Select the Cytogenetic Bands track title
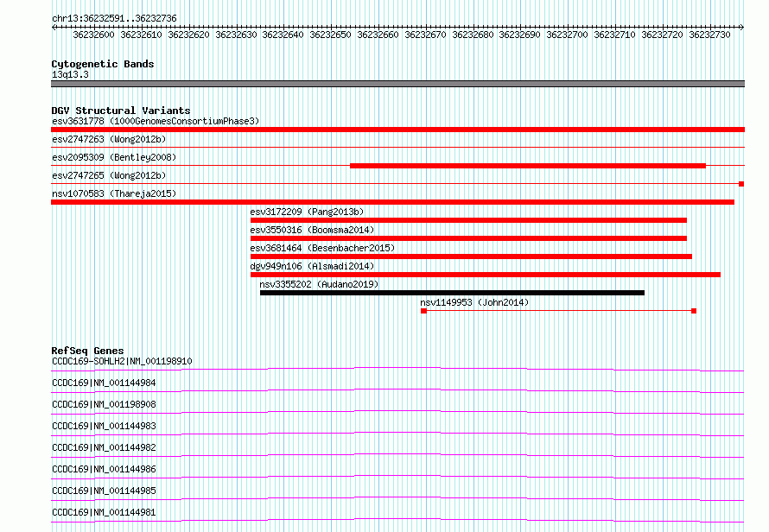The height and width of the screenshot is (532, 769). pyautogui.click(x=103, y=64)
